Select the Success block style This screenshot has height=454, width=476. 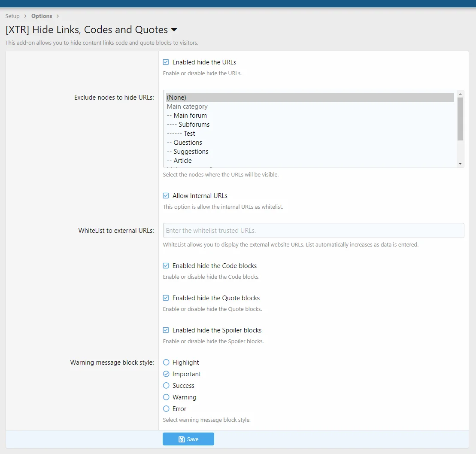pos(166,386)
